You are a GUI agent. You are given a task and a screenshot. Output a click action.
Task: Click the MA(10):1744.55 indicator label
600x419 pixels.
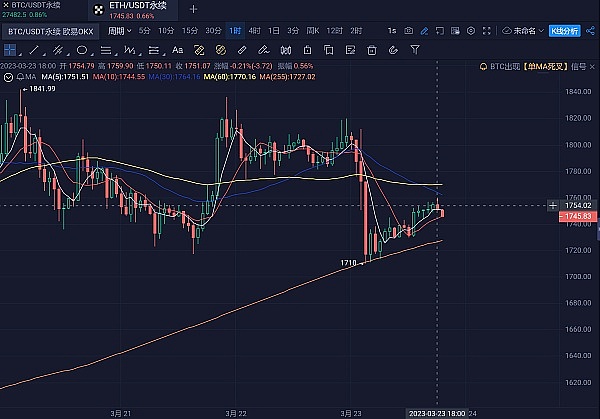click(x=119, y=77)
